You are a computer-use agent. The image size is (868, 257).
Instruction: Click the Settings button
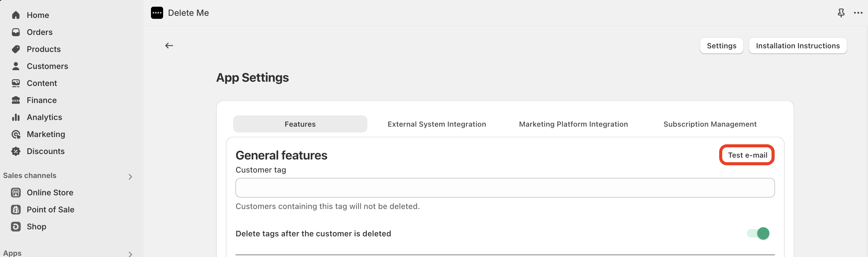721,46
